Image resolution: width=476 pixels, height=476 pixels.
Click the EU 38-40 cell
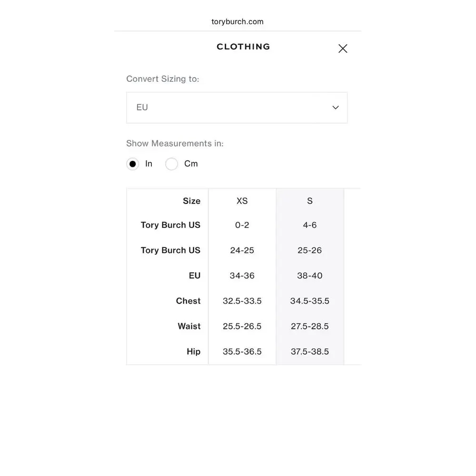(310, 276)
